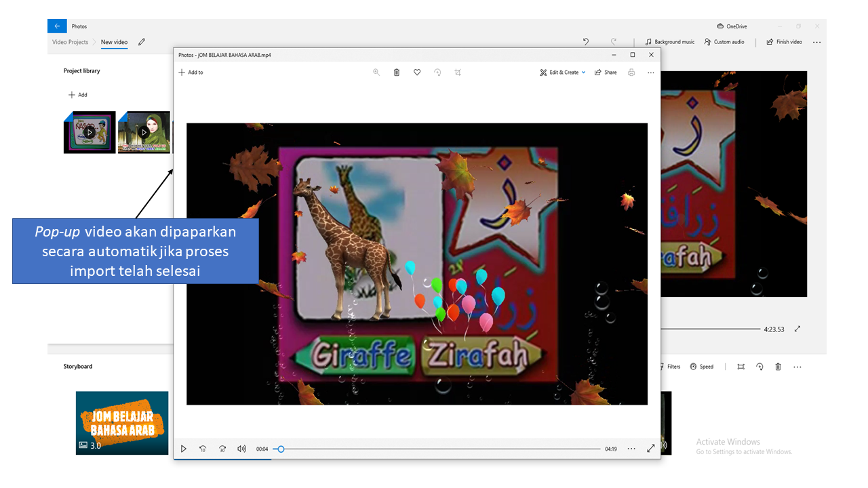Open storyboard See more menu
Screen dimensions: 868x488
pos(797,367)
